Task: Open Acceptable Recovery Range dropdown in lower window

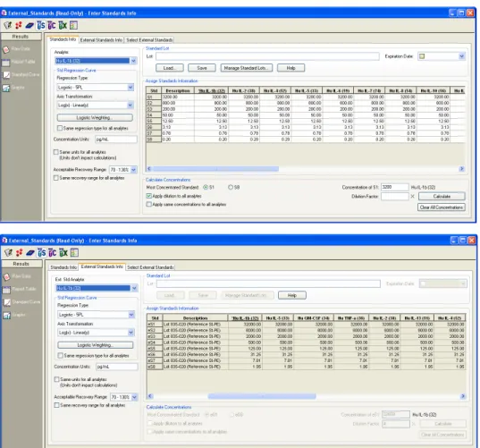Action: coord(134,397)
